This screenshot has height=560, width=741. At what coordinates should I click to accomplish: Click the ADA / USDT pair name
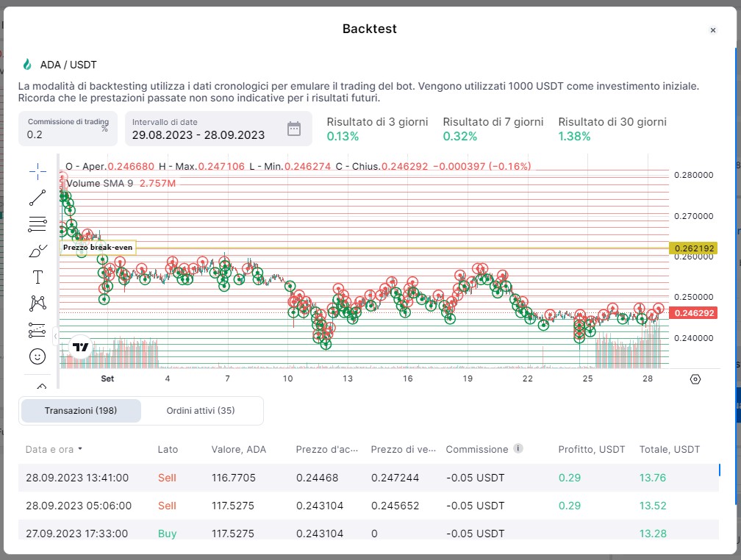pos(68,65)
